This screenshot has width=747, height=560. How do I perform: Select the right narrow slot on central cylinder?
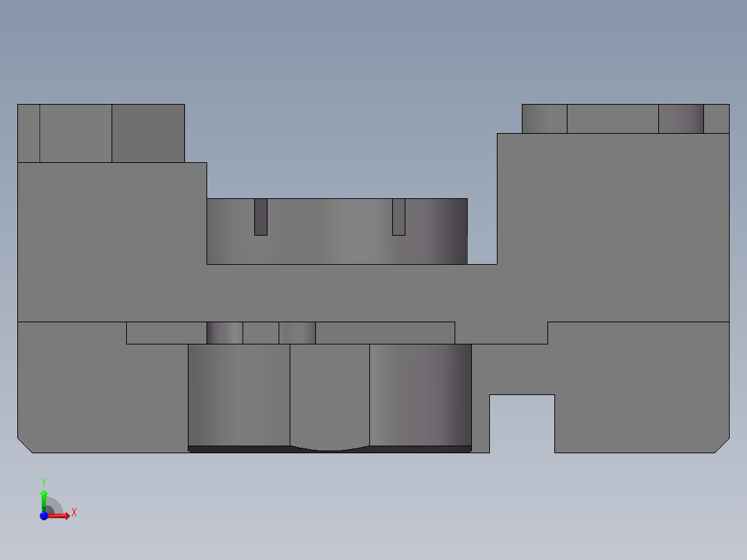[398, 217]
